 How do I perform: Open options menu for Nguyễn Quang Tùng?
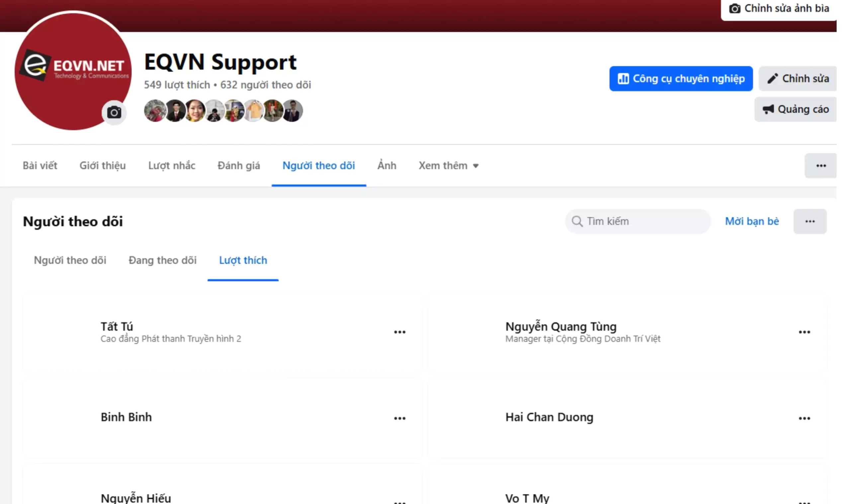click(x=804, y=332)
